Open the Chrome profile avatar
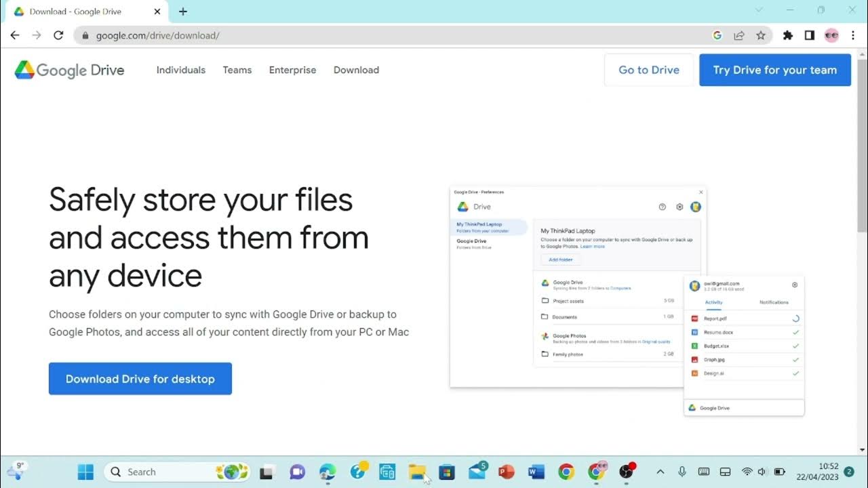 [831, 35]
